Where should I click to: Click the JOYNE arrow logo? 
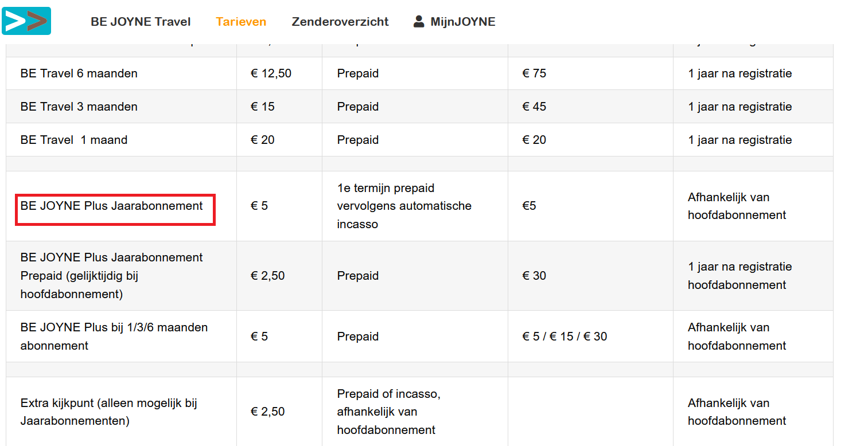26,21
